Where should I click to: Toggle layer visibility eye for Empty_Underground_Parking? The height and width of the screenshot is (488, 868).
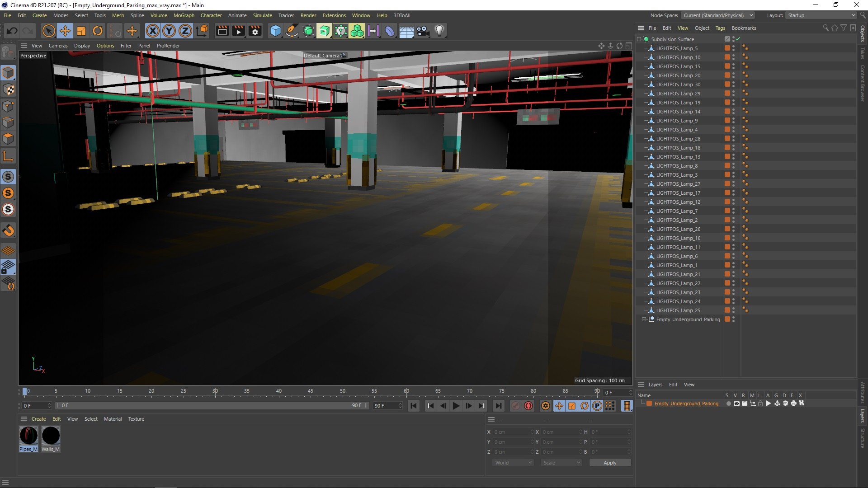click(736, 404)
